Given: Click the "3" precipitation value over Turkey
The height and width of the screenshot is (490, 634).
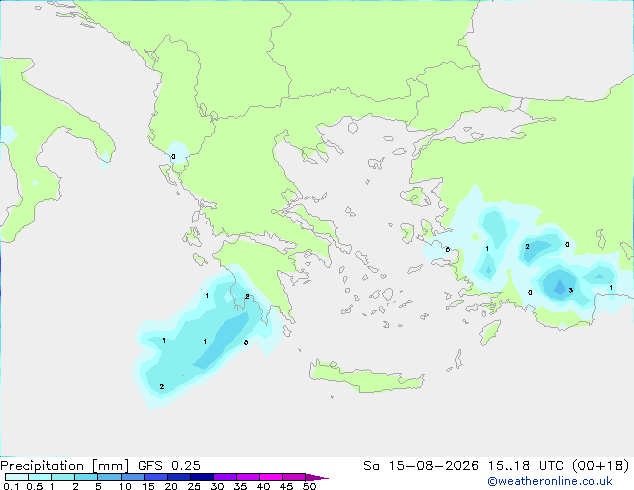Looking at the screenshot, I should tap(571, 290).
